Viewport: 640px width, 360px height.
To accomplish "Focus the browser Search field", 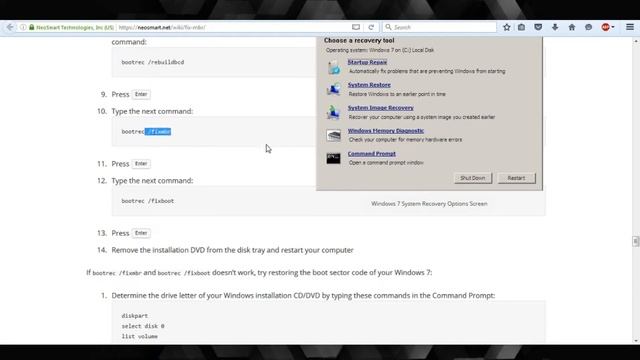I will [440, 27].
